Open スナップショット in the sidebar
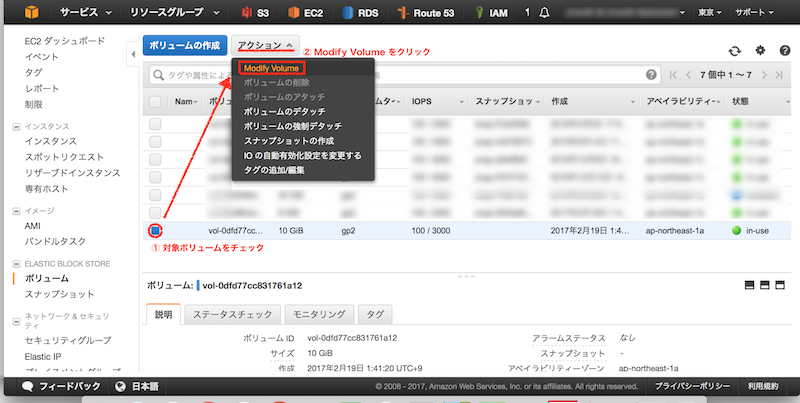 tap(59, 295)
